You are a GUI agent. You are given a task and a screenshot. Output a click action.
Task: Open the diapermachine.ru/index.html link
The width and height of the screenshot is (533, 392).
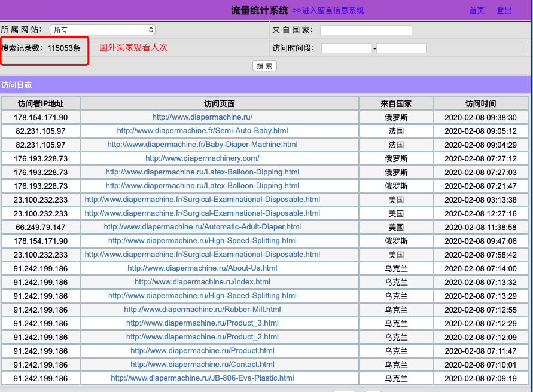click(x=202, y=282)
